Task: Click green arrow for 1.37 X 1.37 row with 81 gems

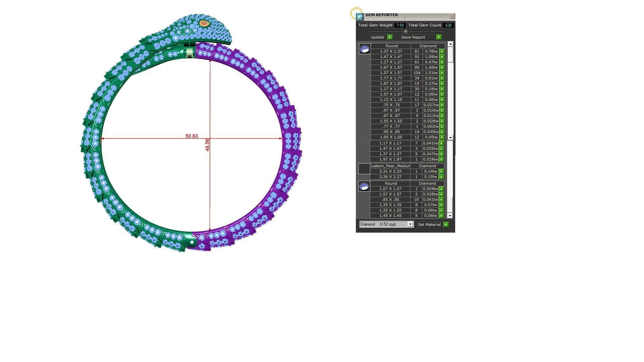Action: tap(442, 52)
